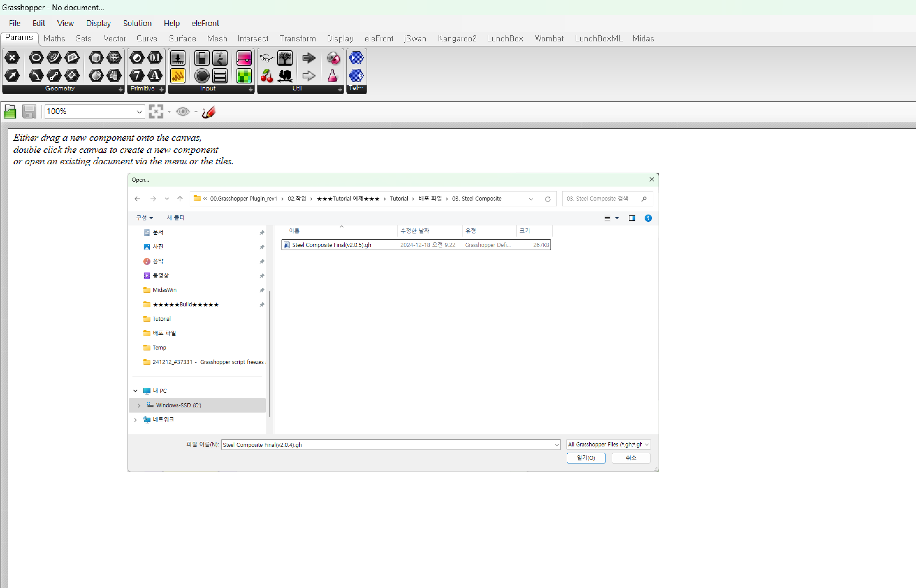Click the 수정한 날짜 column header

click(415, 231)
